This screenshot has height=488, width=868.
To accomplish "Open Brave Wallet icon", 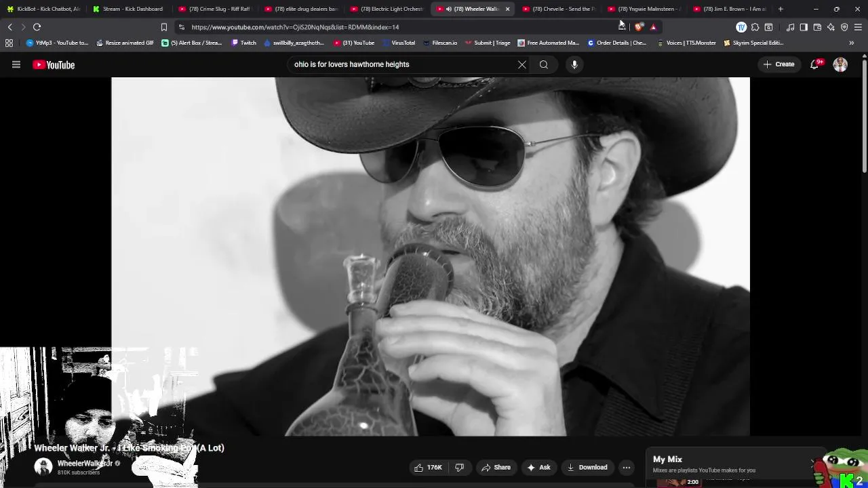I will point(817,27).
